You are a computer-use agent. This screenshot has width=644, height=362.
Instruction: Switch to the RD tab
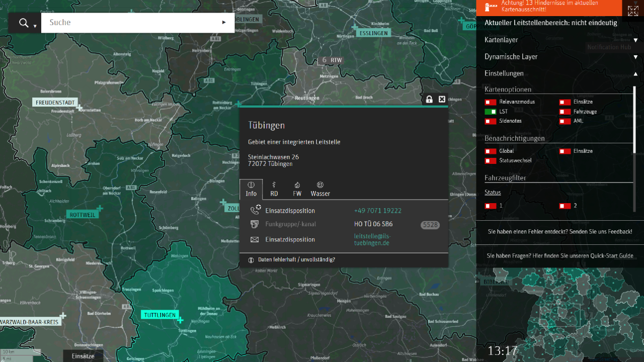click(x=274, y=189)
